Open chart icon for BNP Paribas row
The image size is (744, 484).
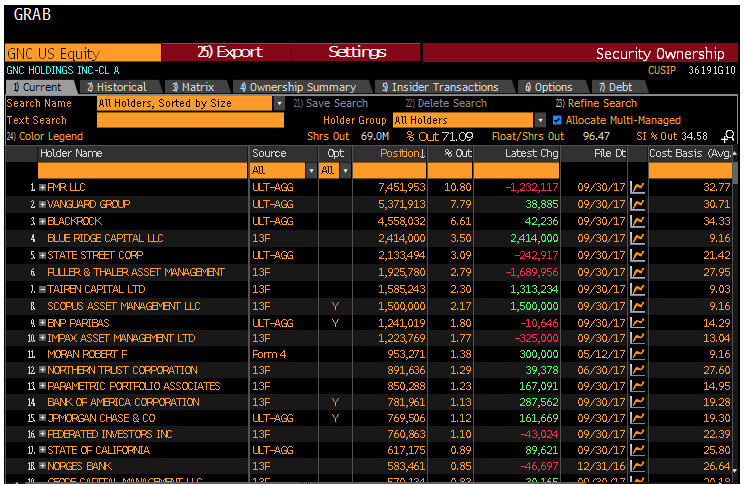(x=637, y=323)
